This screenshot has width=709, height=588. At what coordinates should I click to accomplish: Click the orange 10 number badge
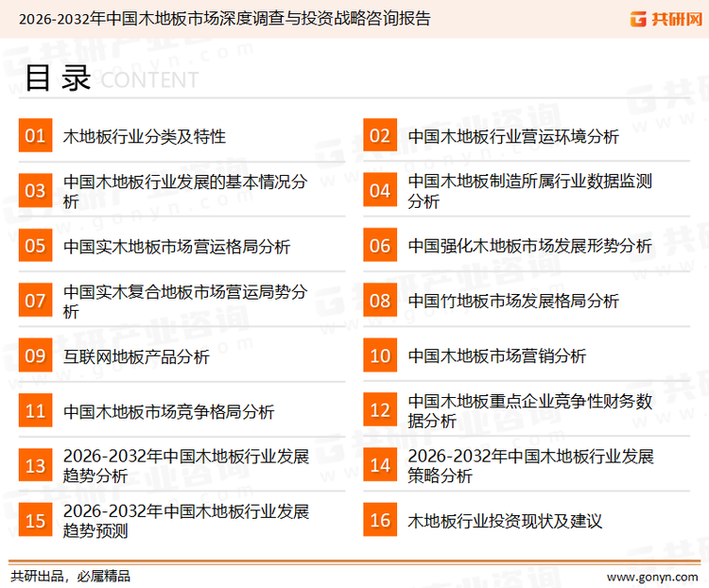click(380, 355)
